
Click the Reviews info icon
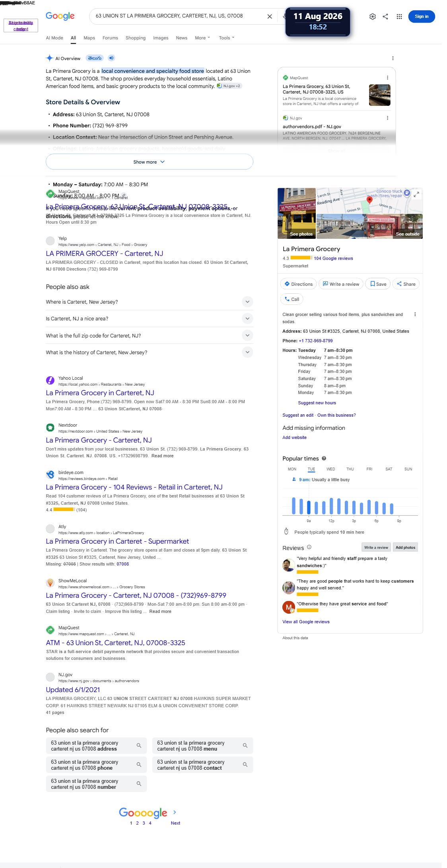point(309,547)
